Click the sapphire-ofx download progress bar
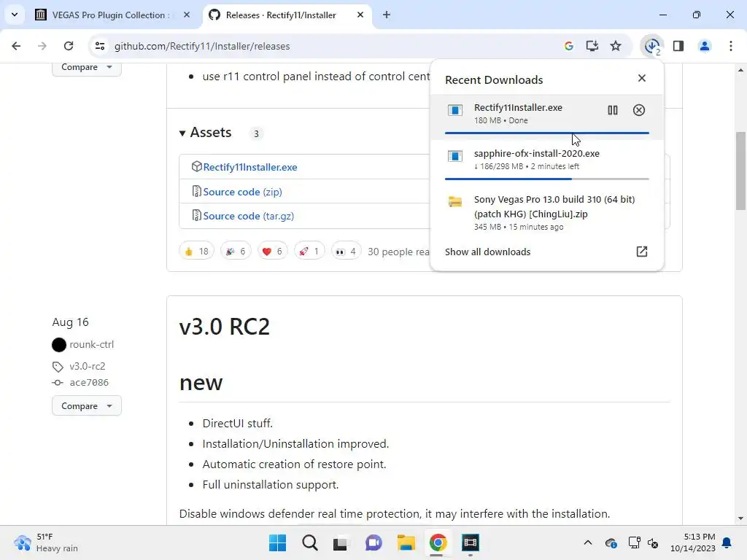Viewport: 747px width, 560px height. (547, 179)
